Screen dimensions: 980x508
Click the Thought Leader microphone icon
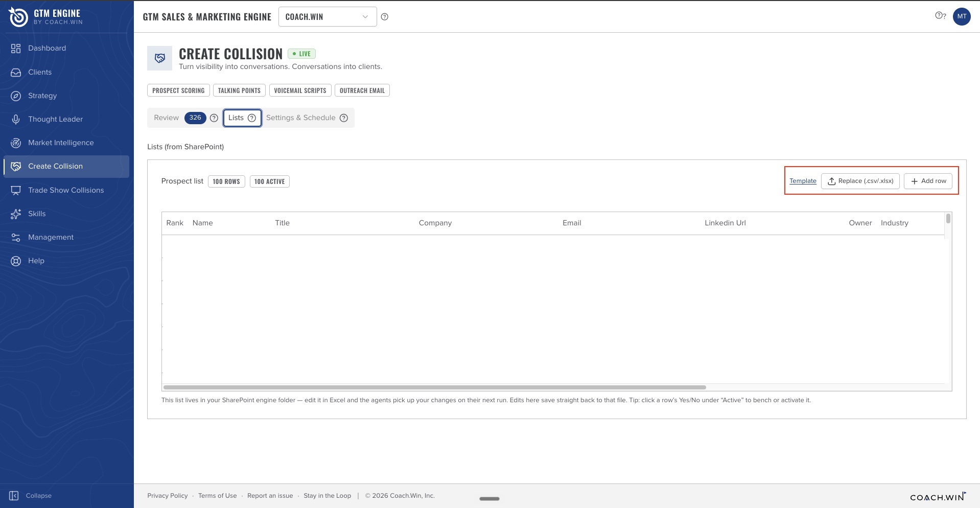tap(16, 120)
